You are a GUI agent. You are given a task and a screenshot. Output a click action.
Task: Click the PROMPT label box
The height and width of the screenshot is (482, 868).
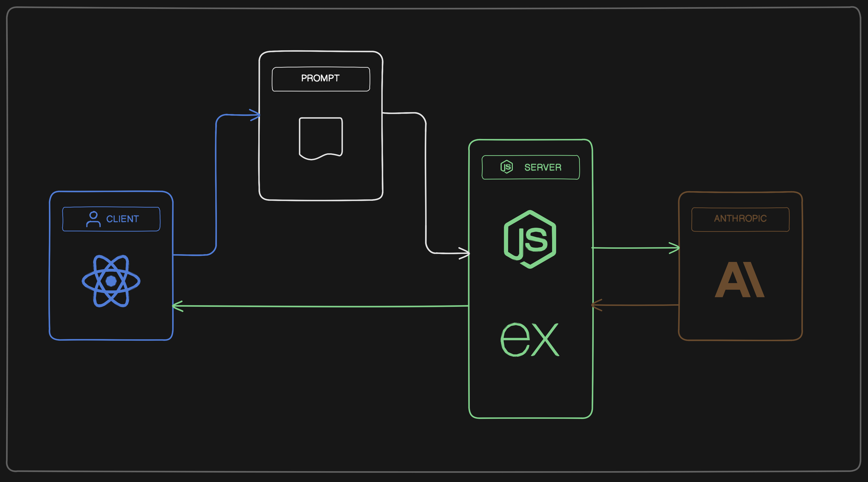(x=321, y=79)
